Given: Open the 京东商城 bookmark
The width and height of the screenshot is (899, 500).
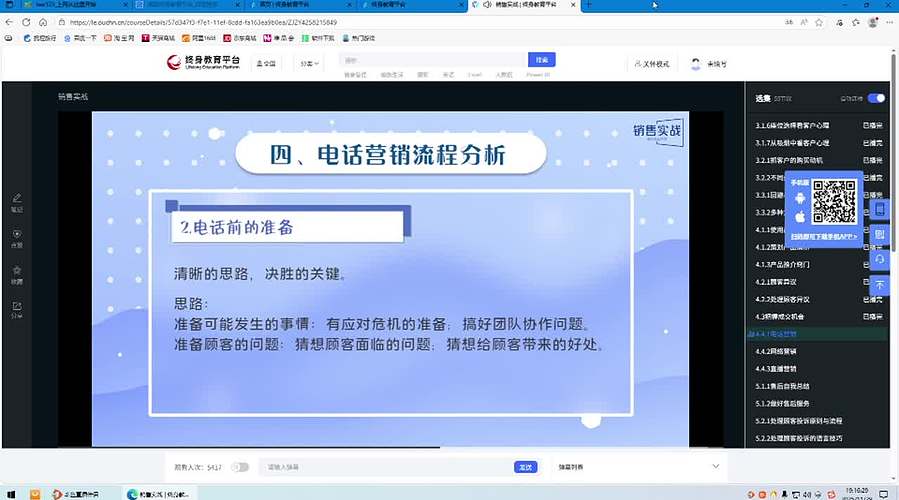Looking at the screenshot, I should pos(240,38).
